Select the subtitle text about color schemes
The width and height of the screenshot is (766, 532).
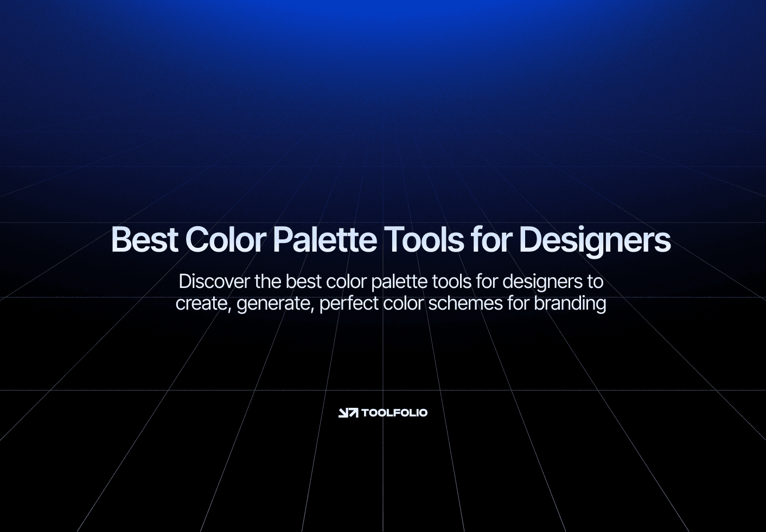(x=391, y=292)
